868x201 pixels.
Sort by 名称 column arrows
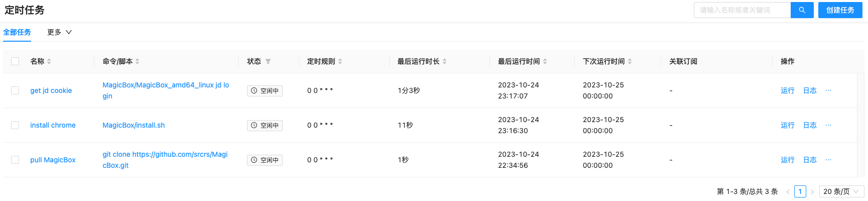[49, 61]
